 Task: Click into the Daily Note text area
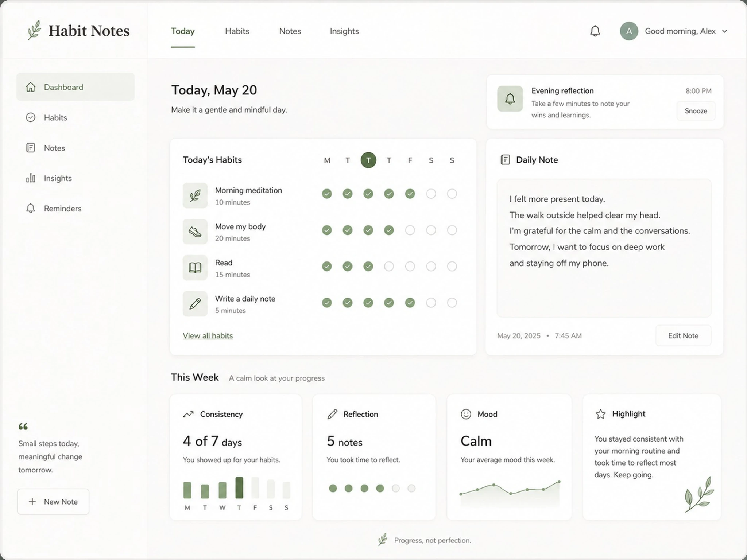(604, 248)
